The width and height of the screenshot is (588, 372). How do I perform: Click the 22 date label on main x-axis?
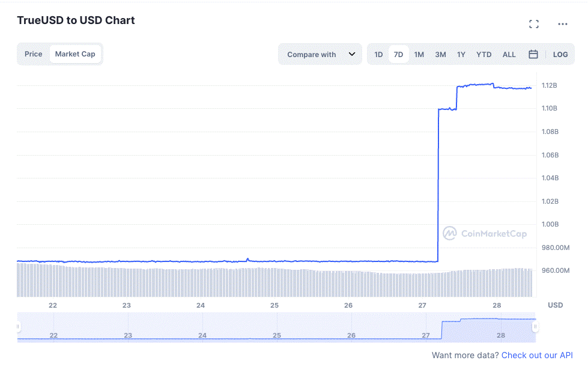coord(53,305)
